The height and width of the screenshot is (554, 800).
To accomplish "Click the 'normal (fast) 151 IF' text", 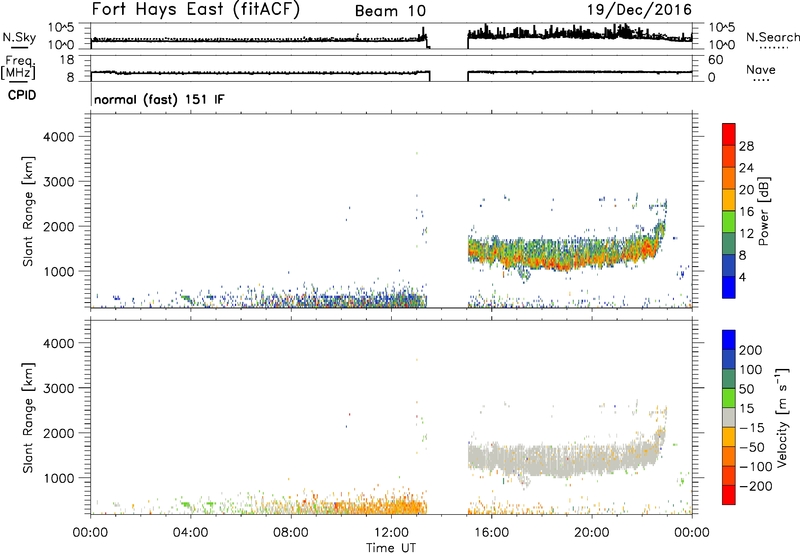I will [x=159, y=99].
